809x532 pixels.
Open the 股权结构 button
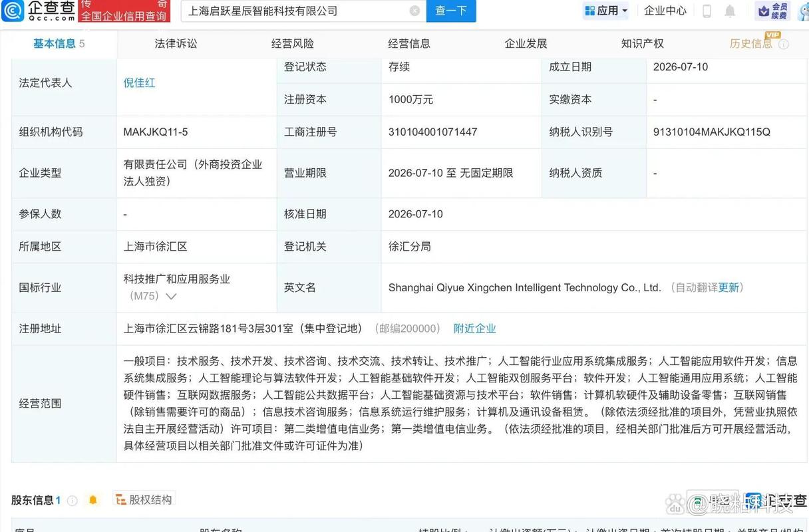coord(143,500)
